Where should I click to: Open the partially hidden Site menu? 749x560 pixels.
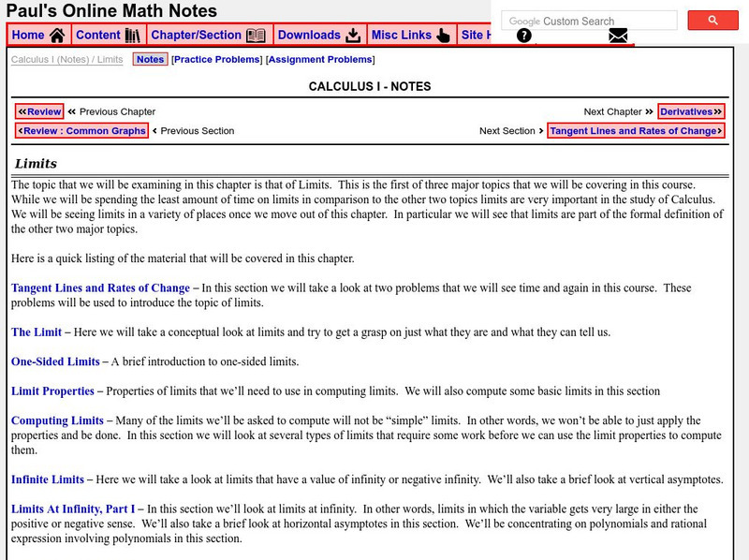(x=475, y=35)
